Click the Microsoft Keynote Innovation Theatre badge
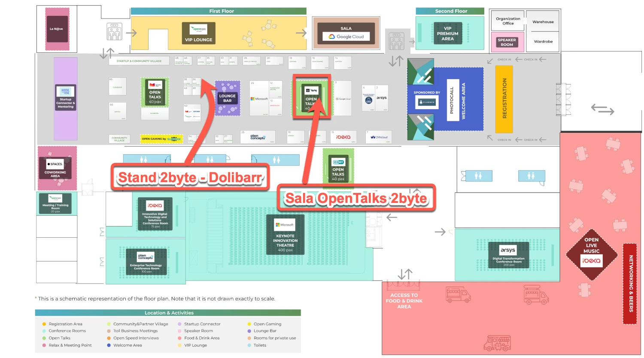 [x=286, y=235]
